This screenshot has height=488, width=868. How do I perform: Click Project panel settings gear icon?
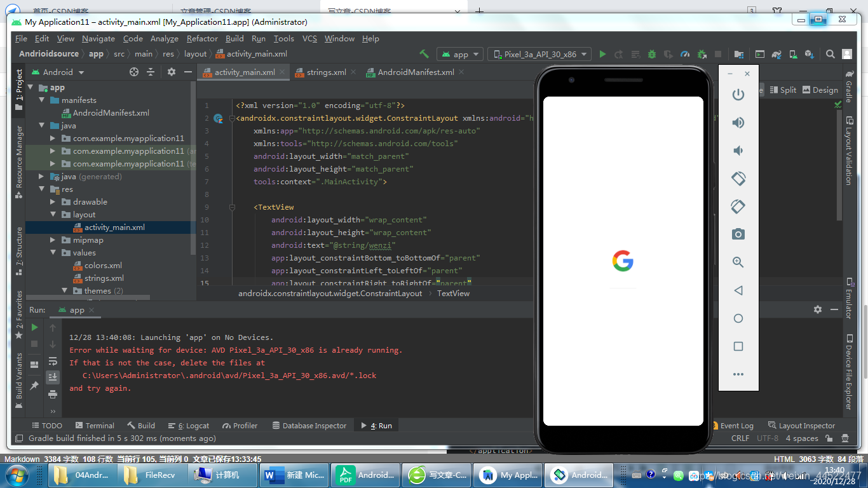click(x=171, y=72)
